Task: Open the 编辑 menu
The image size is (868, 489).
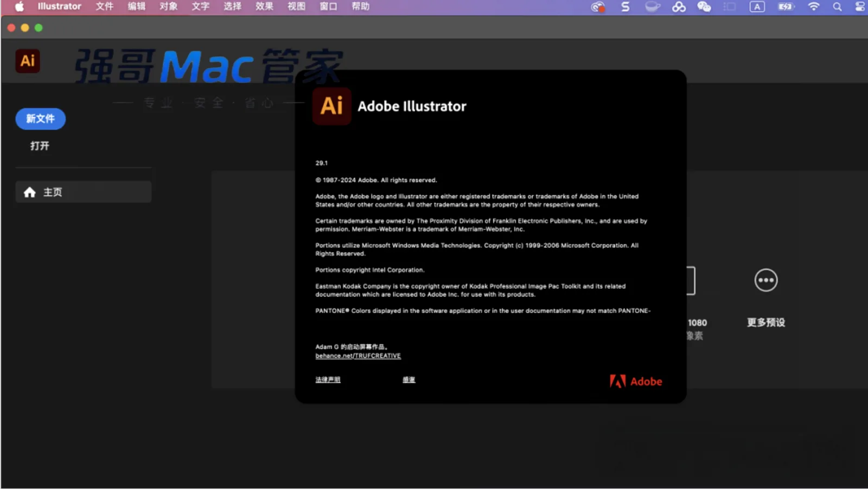Action: coord(136,7)
